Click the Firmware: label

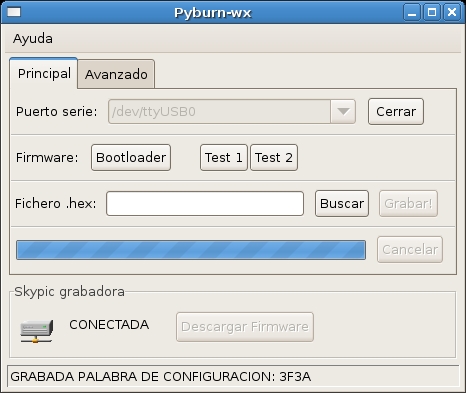pos(47,157)
